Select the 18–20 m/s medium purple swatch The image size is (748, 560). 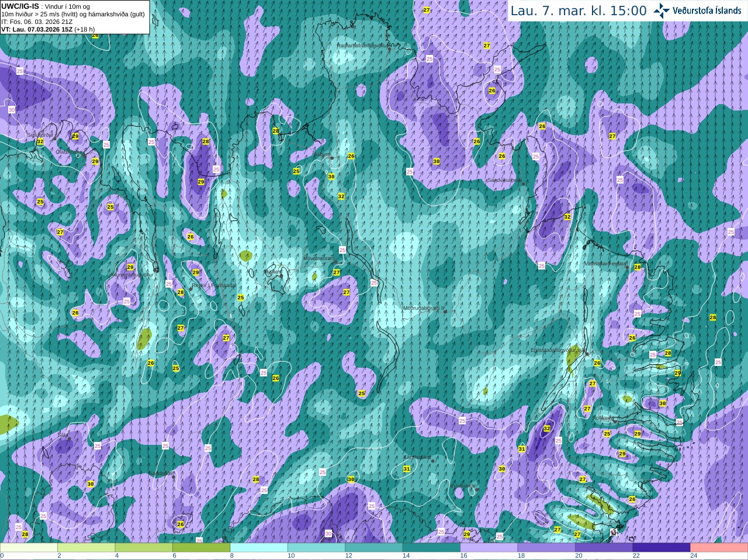point(547,548)
